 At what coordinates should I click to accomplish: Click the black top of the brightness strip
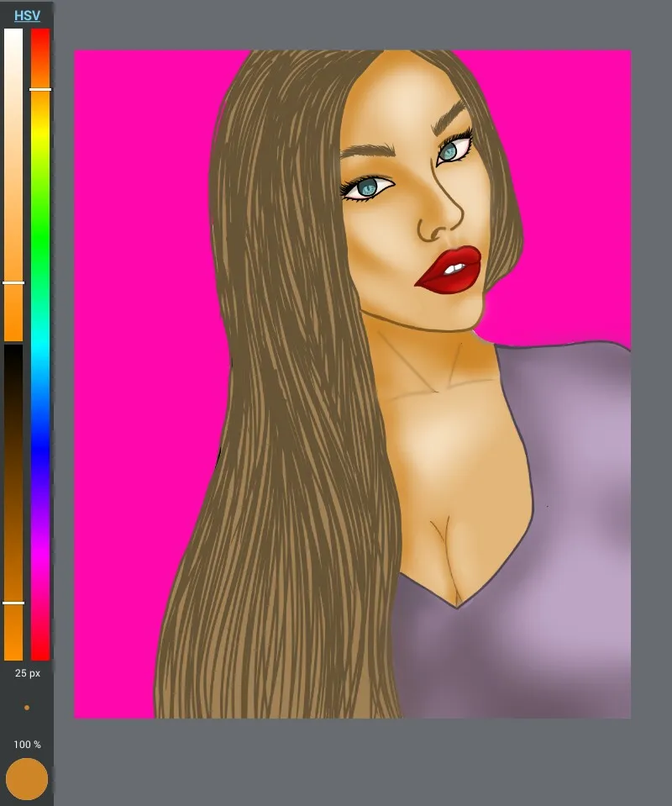coord(13,351)
